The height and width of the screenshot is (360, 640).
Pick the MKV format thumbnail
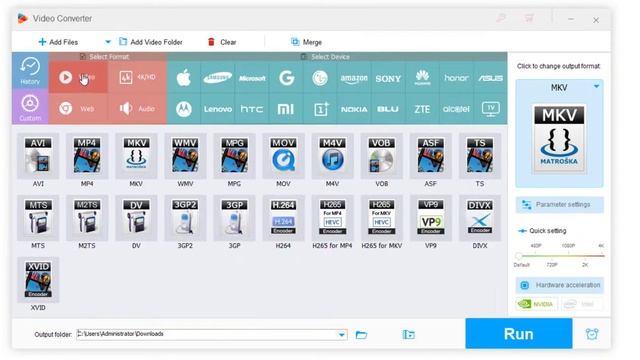click(136, 156)
